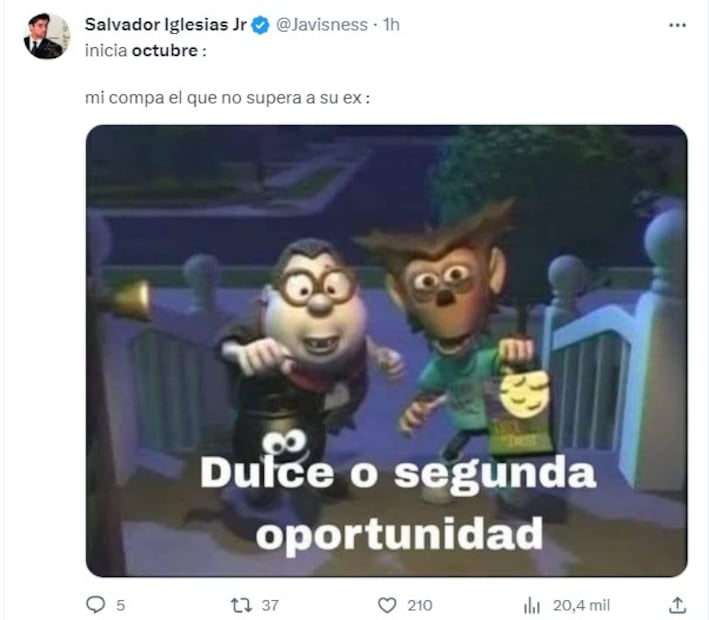Image resolution: width=709 pixels, height=620 pixels.
Task: Click the display name Salvador Iglesias Jr
Action: pyautogui.click(x=165, y=24)
